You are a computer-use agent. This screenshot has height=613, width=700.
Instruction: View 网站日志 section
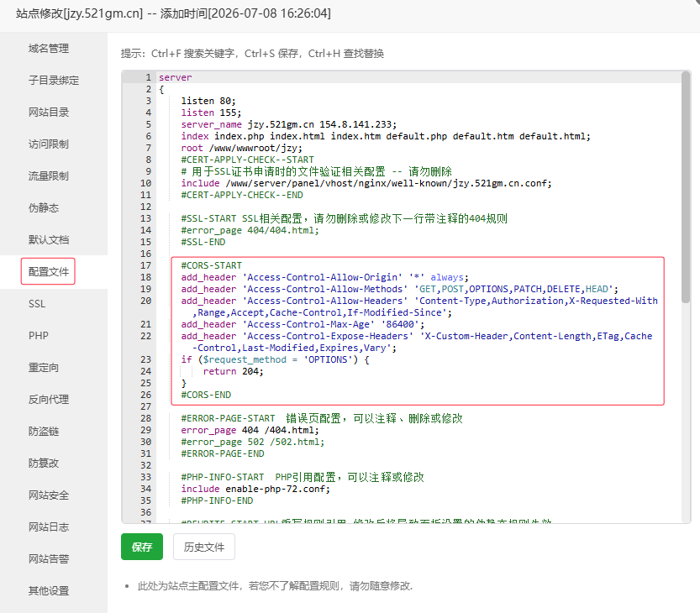pos(48,527)
